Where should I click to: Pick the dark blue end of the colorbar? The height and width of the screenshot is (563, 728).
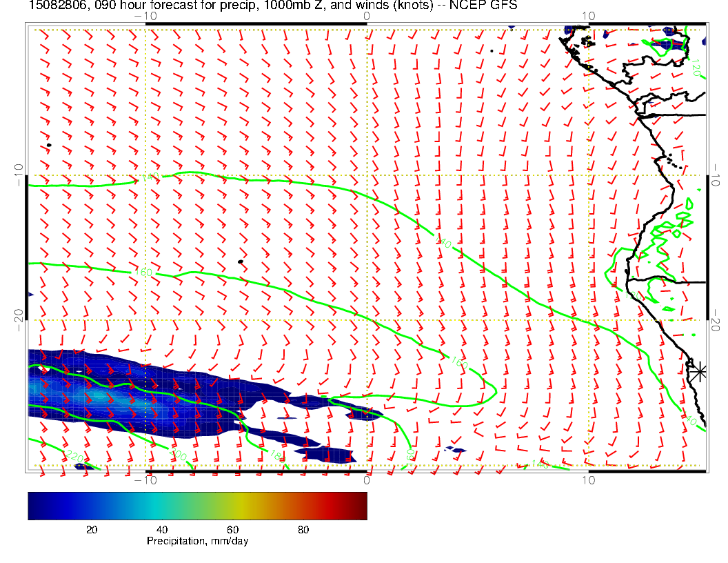[34, 505]
